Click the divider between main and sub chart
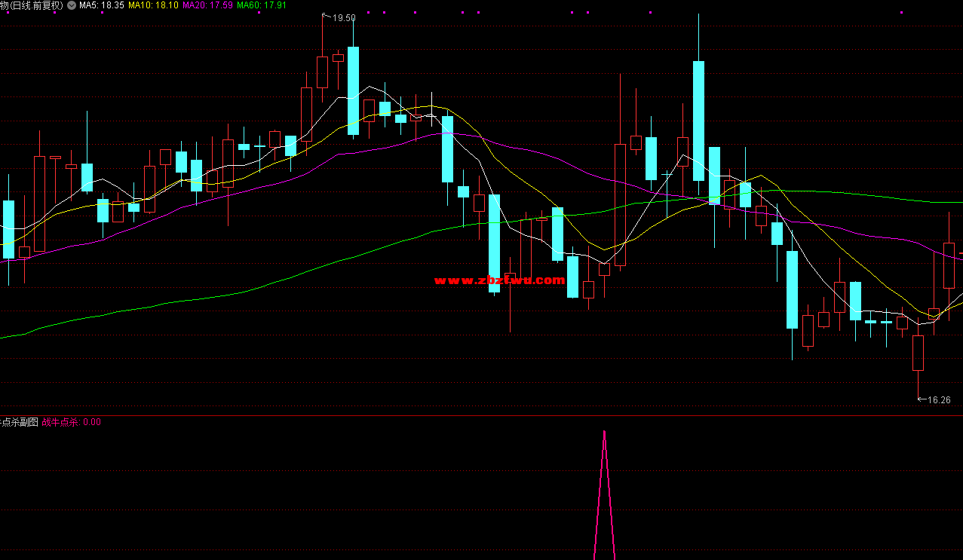Viewport: 963px width, 560px height. 481,415
